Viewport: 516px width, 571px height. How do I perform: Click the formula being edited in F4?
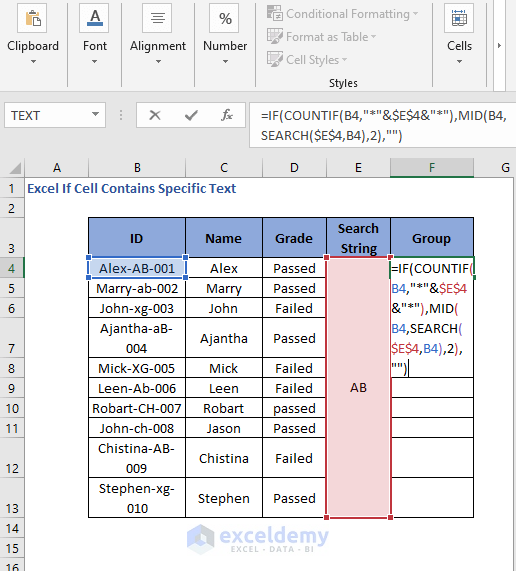click(432, 318)
